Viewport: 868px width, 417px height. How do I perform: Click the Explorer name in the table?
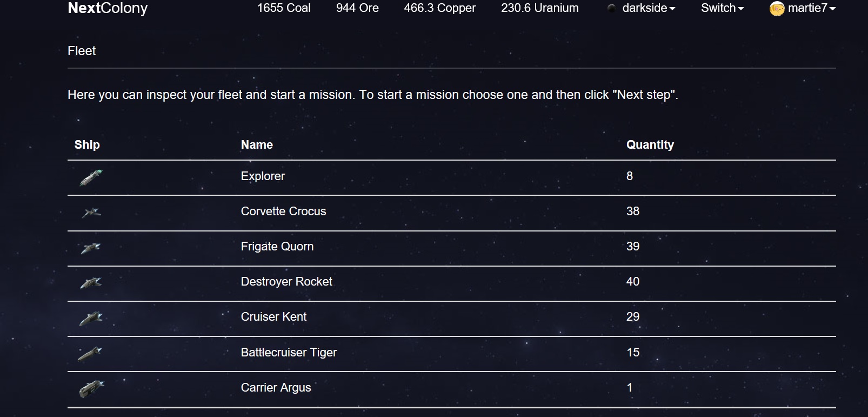point(263,176)
